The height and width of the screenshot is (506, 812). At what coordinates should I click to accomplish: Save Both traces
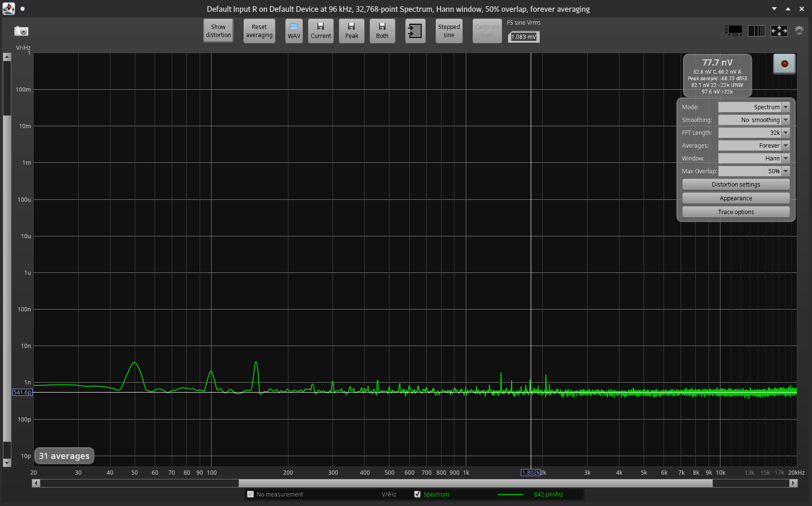[x=382, y=31]
